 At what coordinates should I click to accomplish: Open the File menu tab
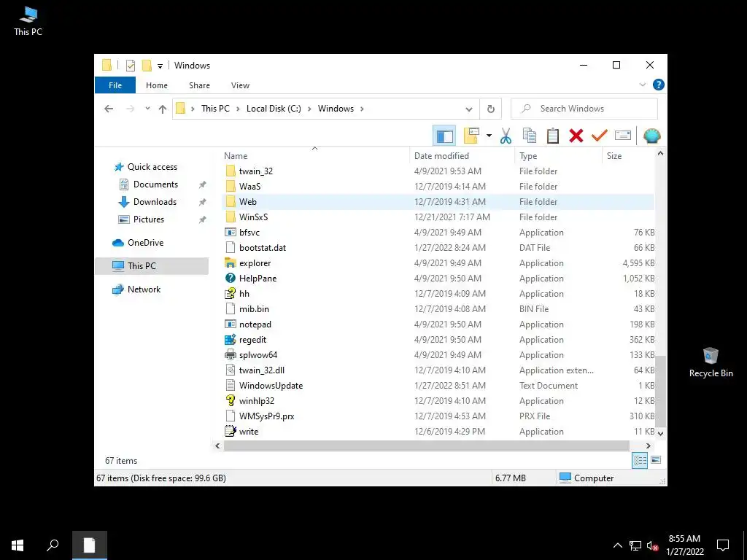[x=115, y=85]
